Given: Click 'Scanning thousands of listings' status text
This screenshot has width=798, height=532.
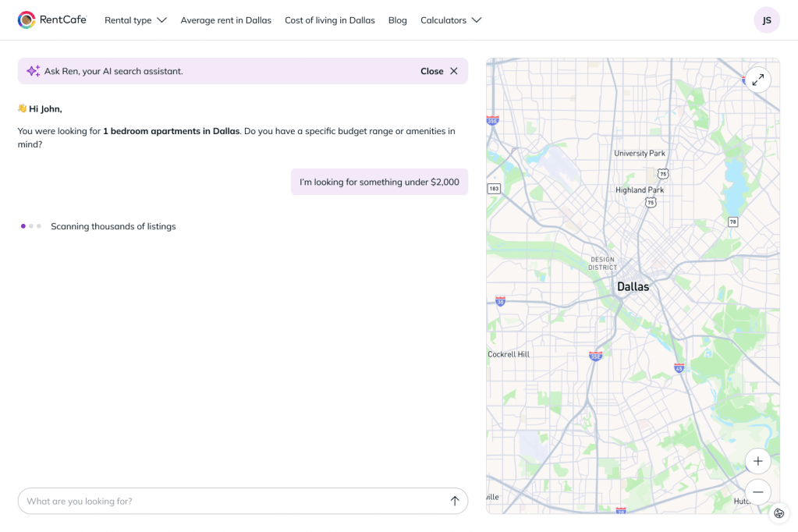Looking at the screenshot, I should tap(113, 226).
